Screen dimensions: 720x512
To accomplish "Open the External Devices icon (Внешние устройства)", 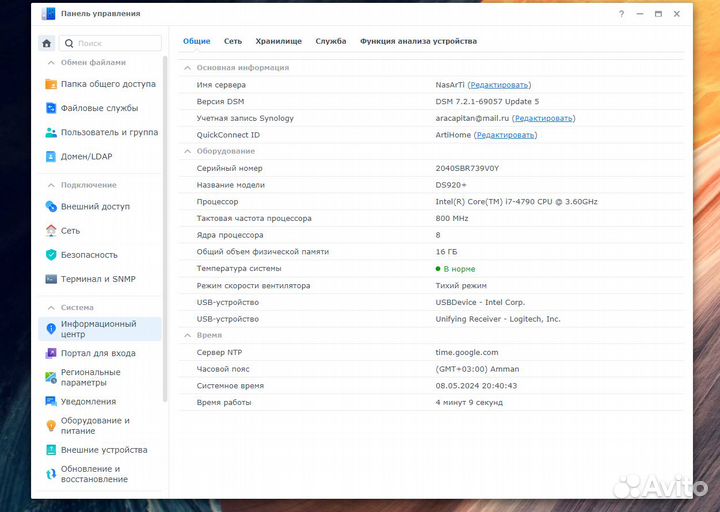I will pyautogui.click(x=51, y=450).
